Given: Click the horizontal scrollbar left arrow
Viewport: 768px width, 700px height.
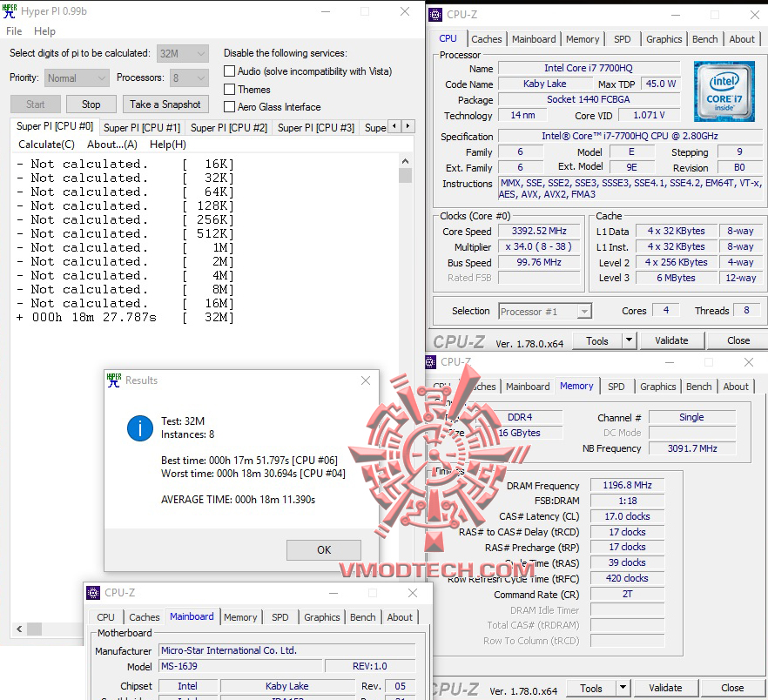Looking at the screenshot, I should [x=19, y=629].
